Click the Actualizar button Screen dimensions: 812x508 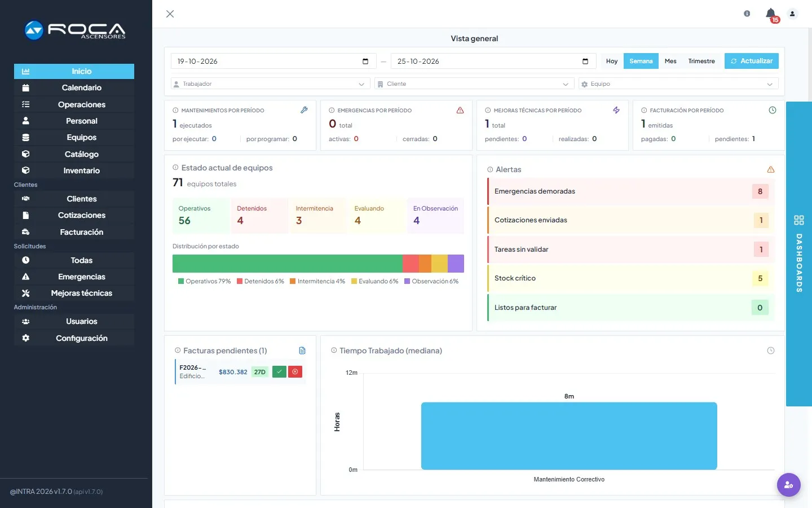[x=752, y=61]
